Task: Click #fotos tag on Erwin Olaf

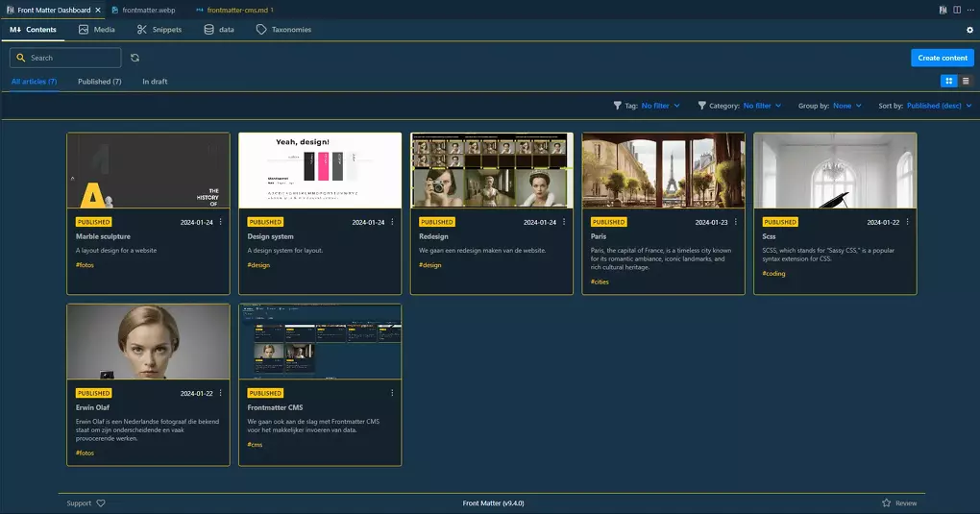Action: pyautogui.click(x=85, y=453)
